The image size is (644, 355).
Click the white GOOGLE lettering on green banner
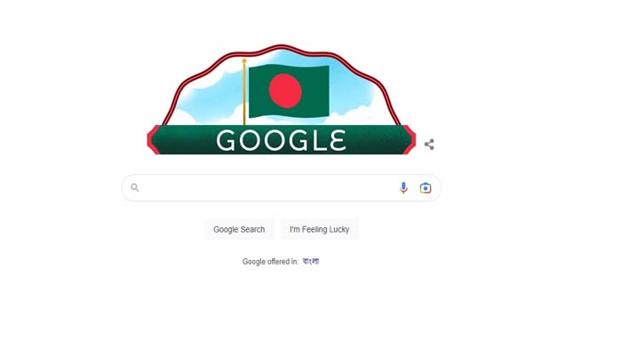pos(281,140)
